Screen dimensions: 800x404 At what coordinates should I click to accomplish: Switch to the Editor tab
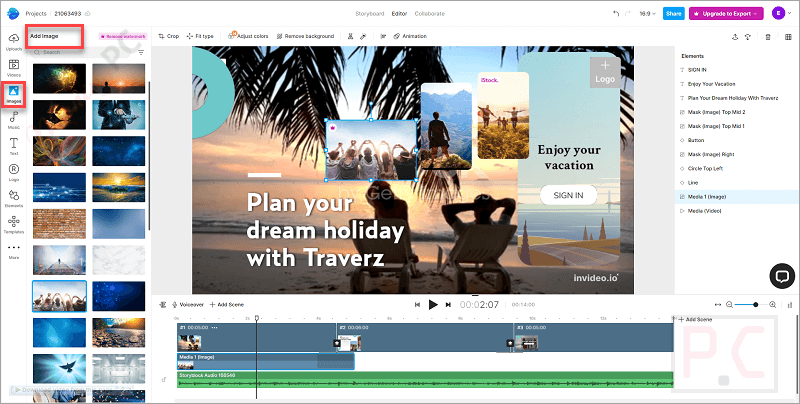[399, 14]
